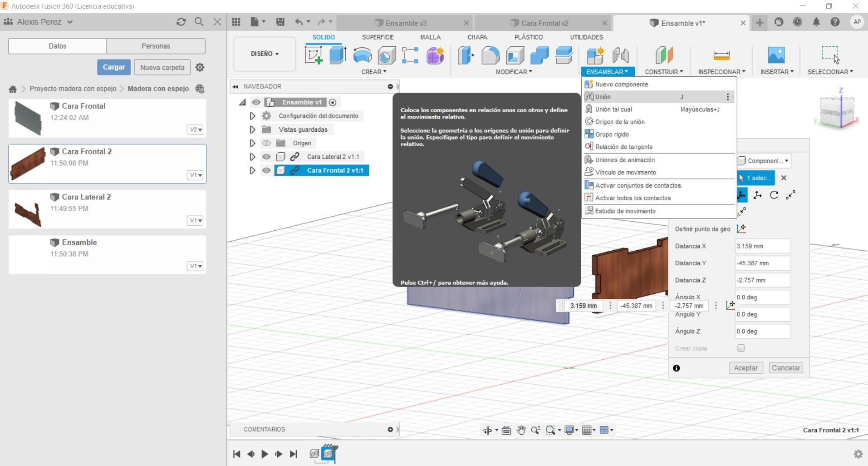This screenshot has width=868, height=466.
Task: Click the Distancia X input field
Action: 762,246
